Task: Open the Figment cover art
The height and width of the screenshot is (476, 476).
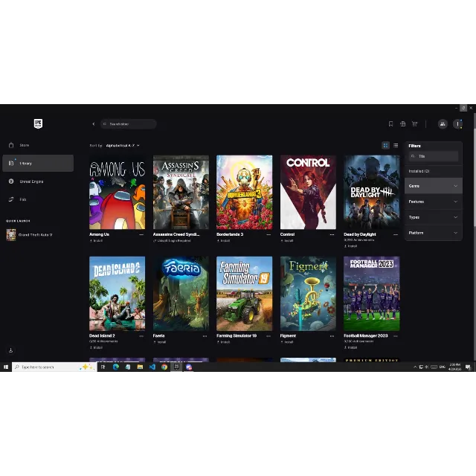Action: point(308,294)
